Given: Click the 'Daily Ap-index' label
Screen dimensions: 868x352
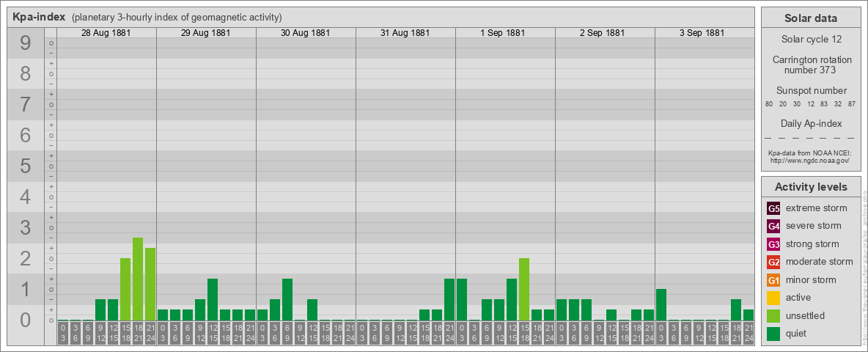Looking at the screenshot, I should [x=810, y=123].
